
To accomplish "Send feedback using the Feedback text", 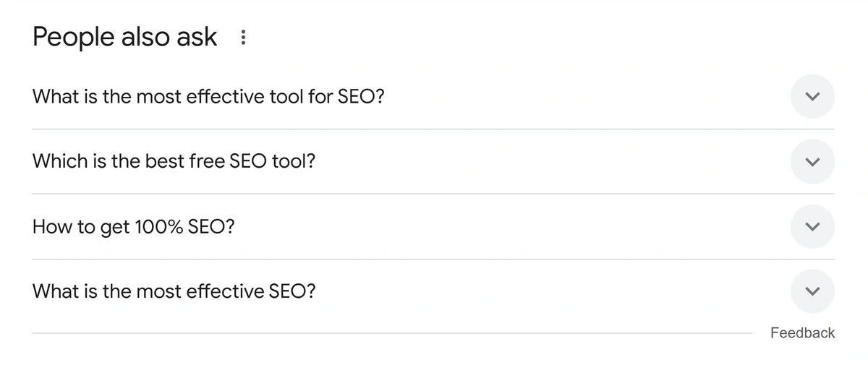I will click(x=802, y=333).
